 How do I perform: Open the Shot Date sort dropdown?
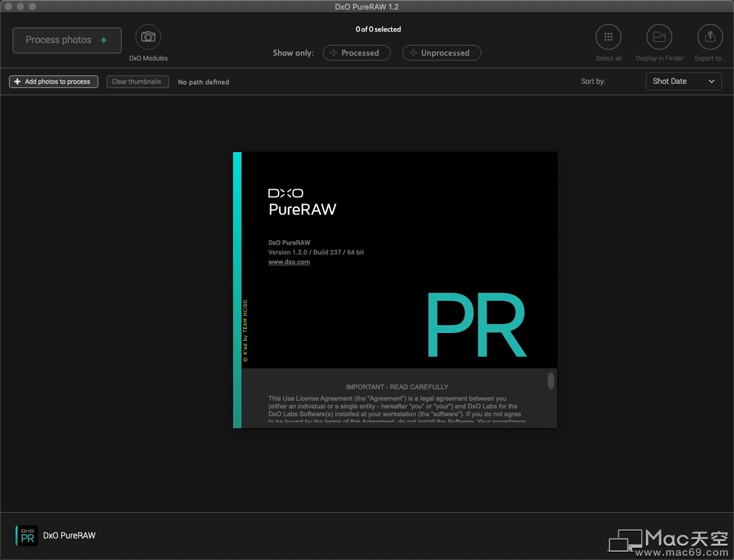[x=684, y=81]
